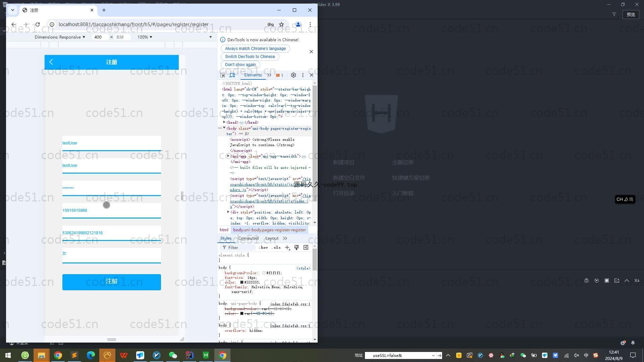Click the phone number field 15915915988

pos(111,210)
